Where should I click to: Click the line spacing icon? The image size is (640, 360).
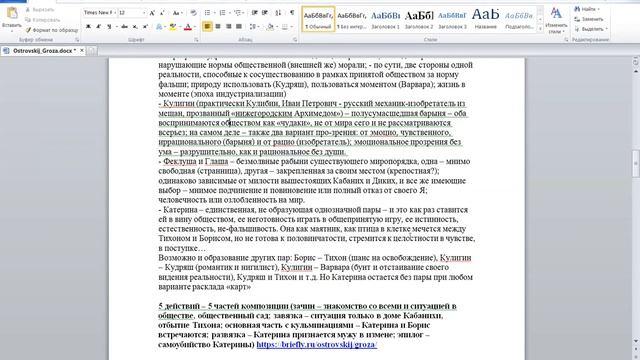tap(253, 27)
